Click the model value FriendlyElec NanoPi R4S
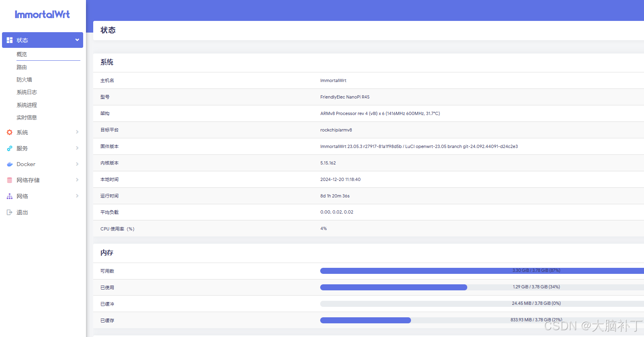Viewport: 644px width, 337px height. tap(345, 97)
